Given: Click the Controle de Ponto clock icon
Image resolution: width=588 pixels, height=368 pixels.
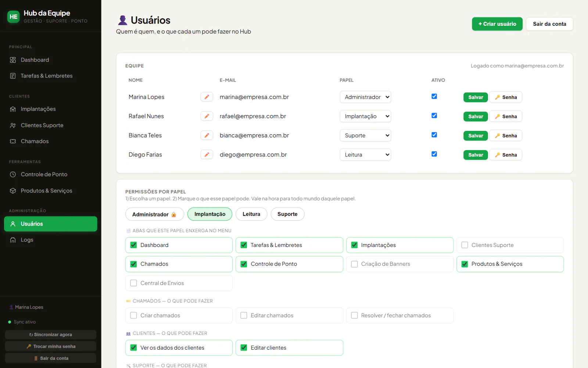Looking at the screenshot, I should click(13, 174).
